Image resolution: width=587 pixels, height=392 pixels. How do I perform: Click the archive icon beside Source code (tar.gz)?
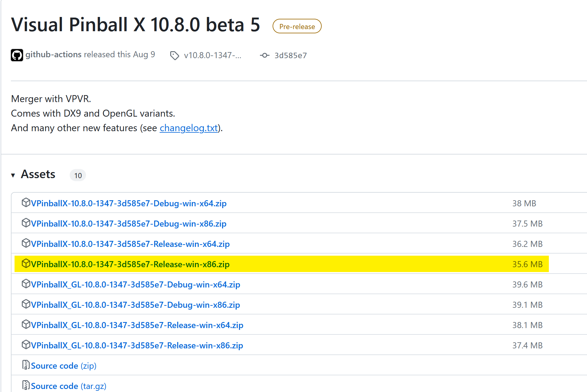(26, 386)
